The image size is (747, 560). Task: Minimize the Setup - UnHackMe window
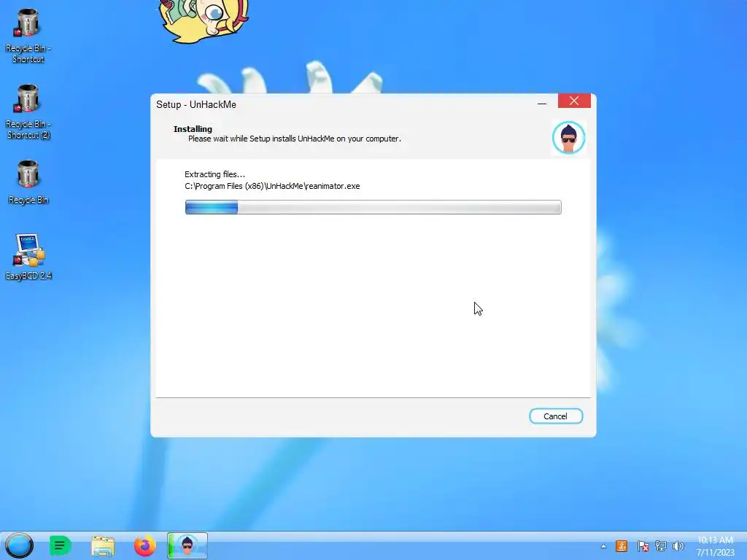coord(542,102)
